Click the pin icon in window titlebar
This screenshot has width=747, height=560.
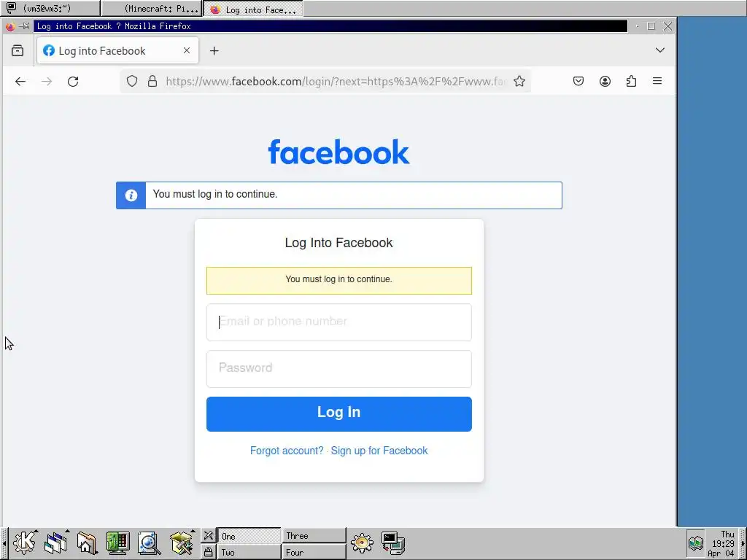pyautogui.click(x=24, y=26)
